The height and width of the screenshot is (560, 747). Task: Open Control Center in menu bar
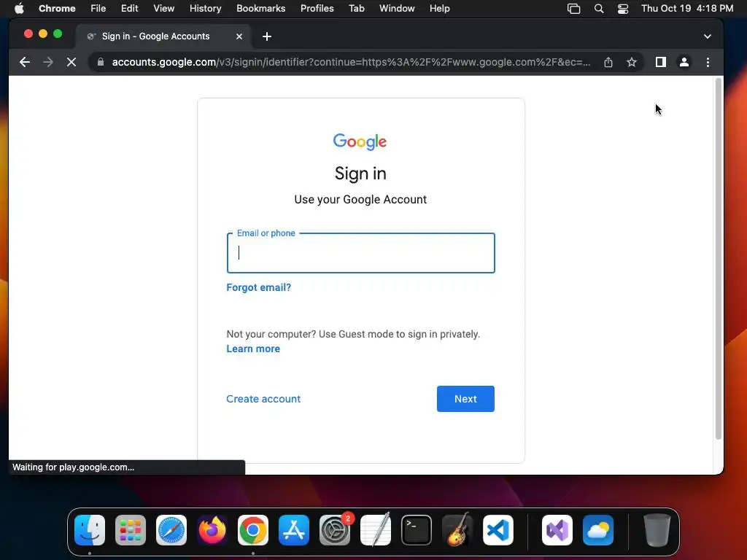[x=623, y=9]
